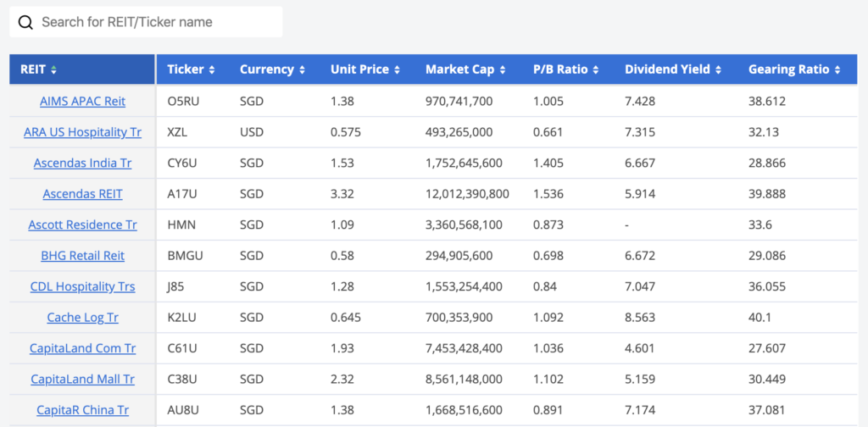Focus the REIT/Ticker name search field
The height and width of the screenshot is (427, 868).
[146, 22]
